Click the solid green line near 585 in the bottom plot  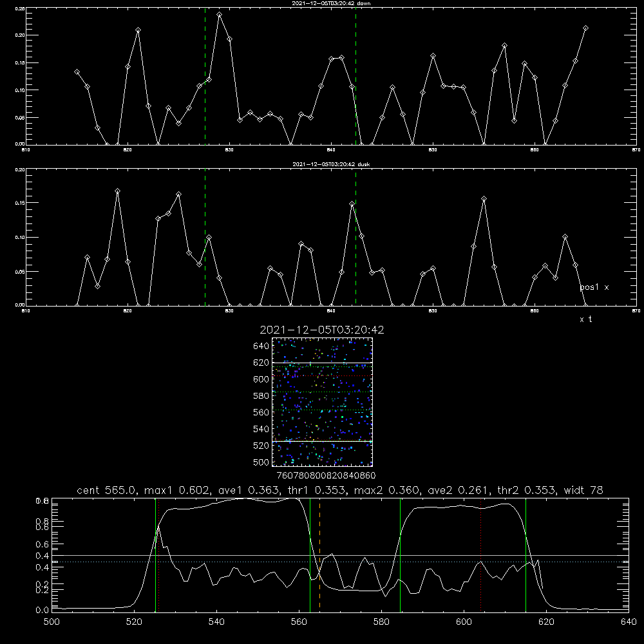[x=400, y=554]
